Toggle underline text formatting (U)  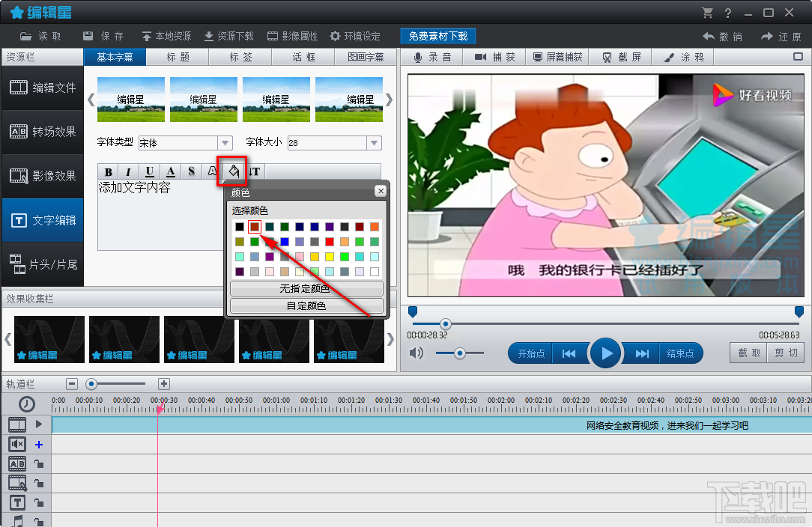[x=150, y=171]
